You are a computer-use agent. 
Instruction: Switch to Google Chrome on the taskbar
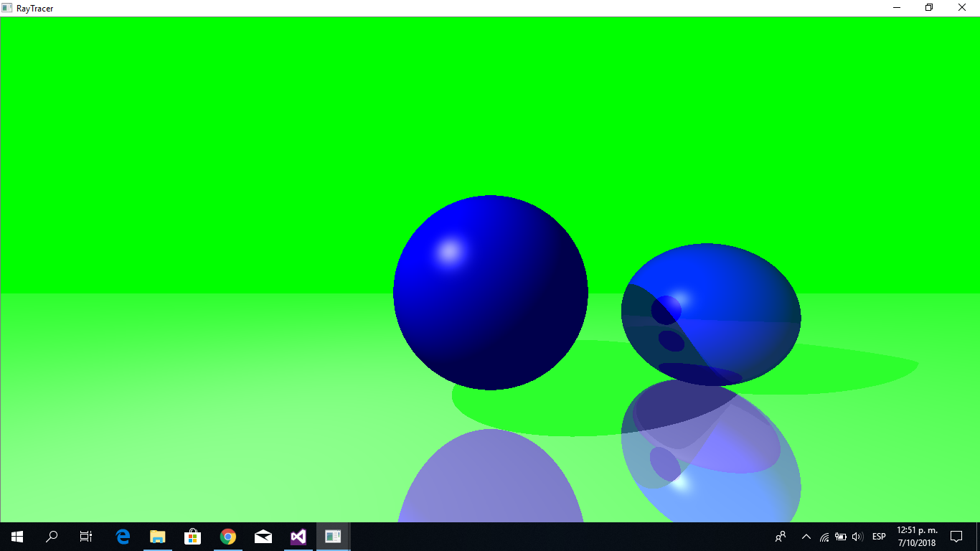(x=228, y=537)
